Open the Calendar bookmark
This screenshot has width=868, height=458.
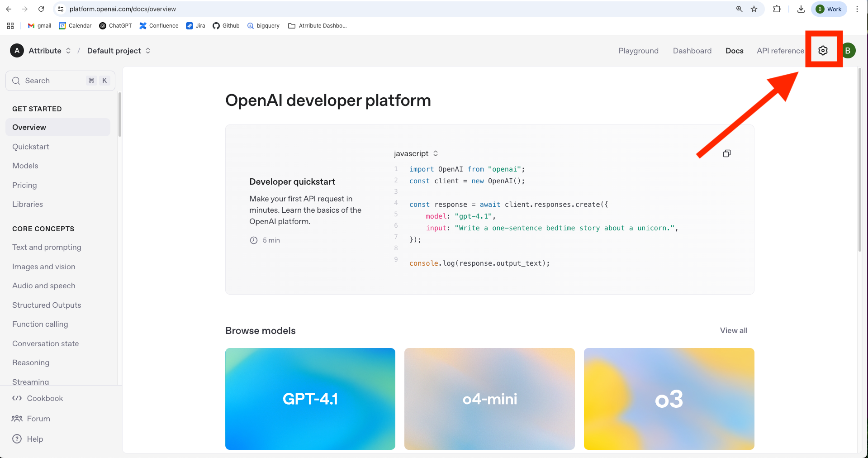pos(75,26)
